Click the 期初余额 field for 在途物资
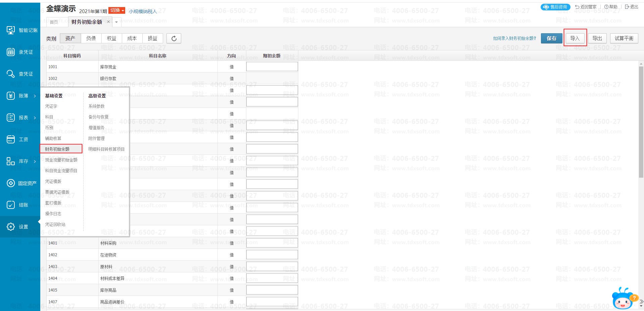This screenshot has width=644, height=311. (272, 255)
